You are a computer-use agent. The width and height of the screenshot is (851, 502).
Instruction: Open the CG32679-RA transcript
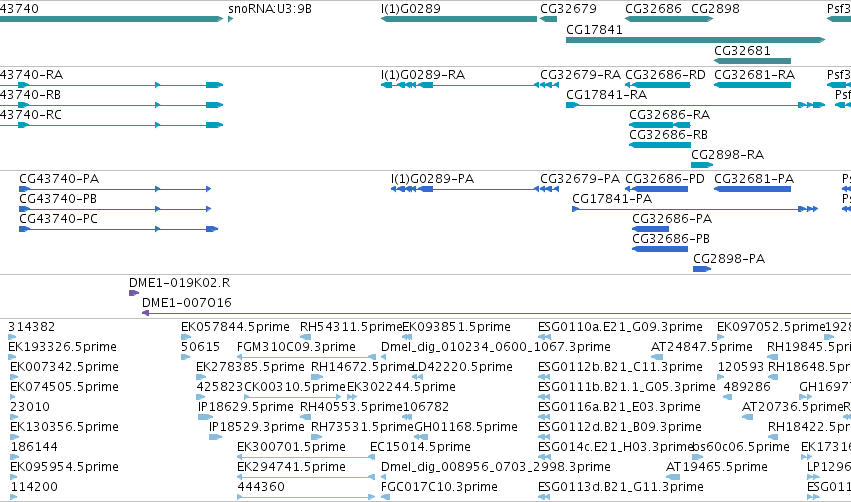[547, 85]
